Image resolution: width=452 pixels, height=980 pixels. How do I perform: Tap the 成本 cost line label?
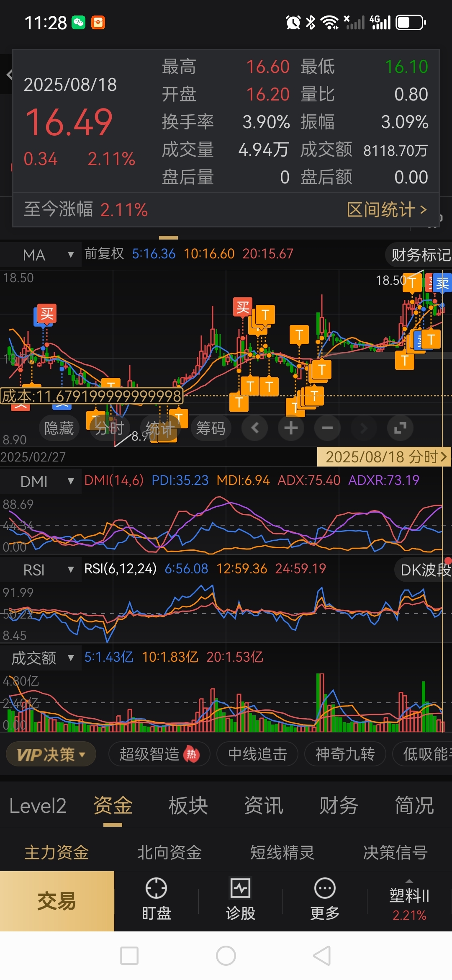click(92, 396)
